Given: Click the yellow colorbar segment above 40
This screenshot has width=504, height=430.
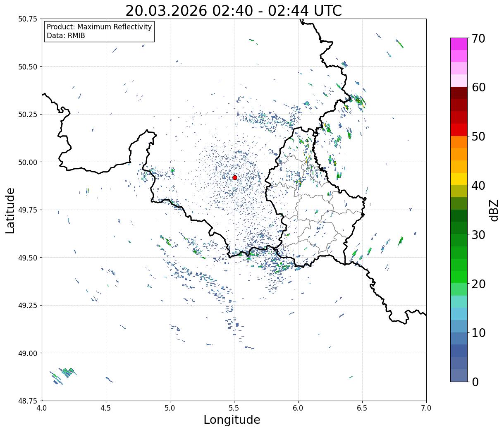Looking at the screenshot, I should tap(459, 179).
